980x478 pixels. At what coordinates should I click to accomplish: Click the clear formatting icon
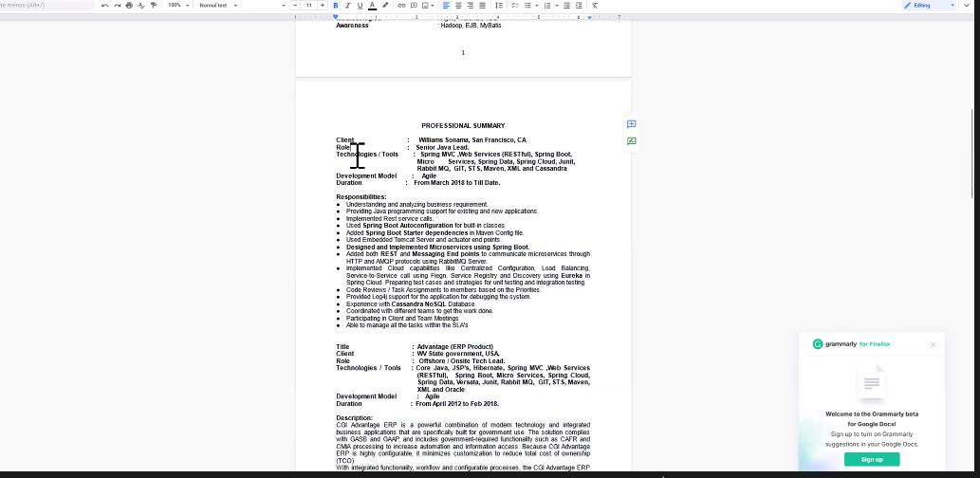pos(595,5)
